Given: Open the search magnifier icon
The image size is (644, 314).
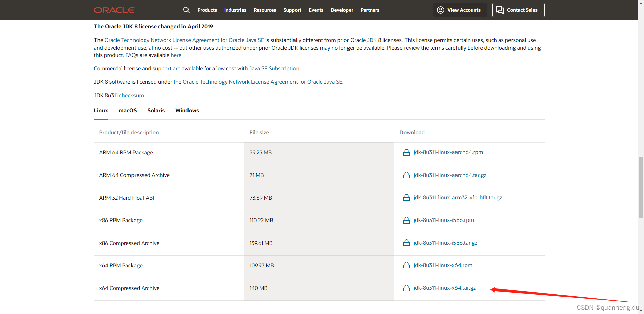Looking at the screenshot, I should 186,10.
